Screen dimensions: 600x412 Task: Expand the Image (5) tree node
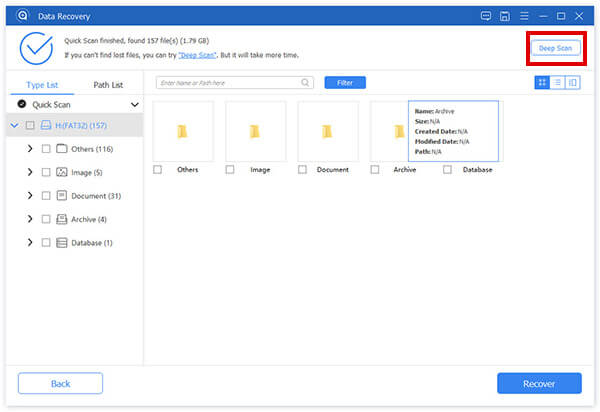pyautogui.click(x=30, y=172)
